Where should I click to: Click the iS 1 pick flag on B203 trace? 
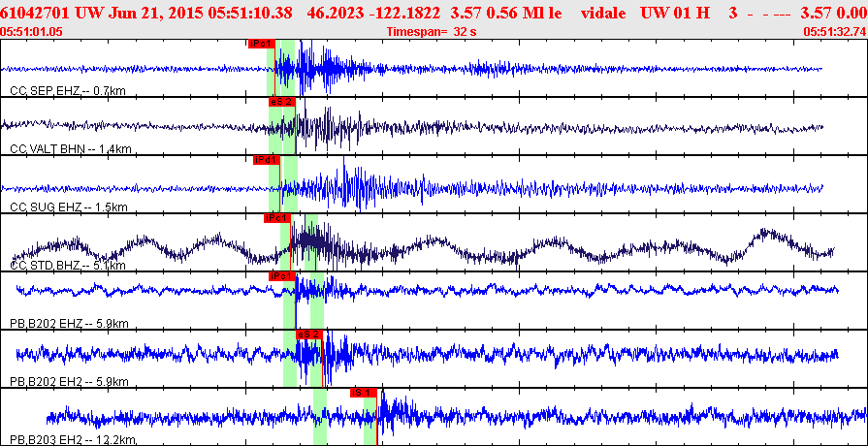(x=363, y=393)
